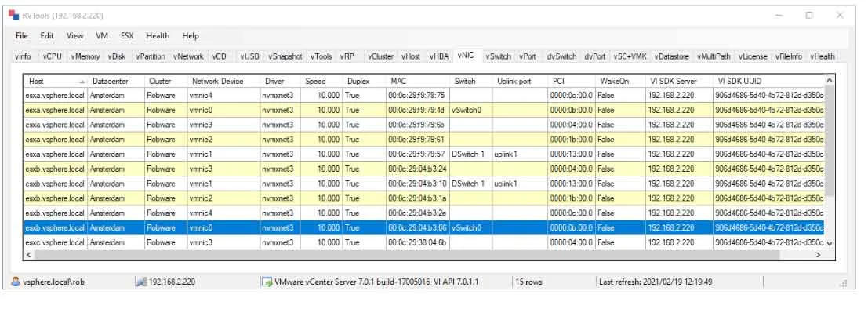Switch to the vMemory tab
Screen dimensions: 868x309
coord(85,56)
